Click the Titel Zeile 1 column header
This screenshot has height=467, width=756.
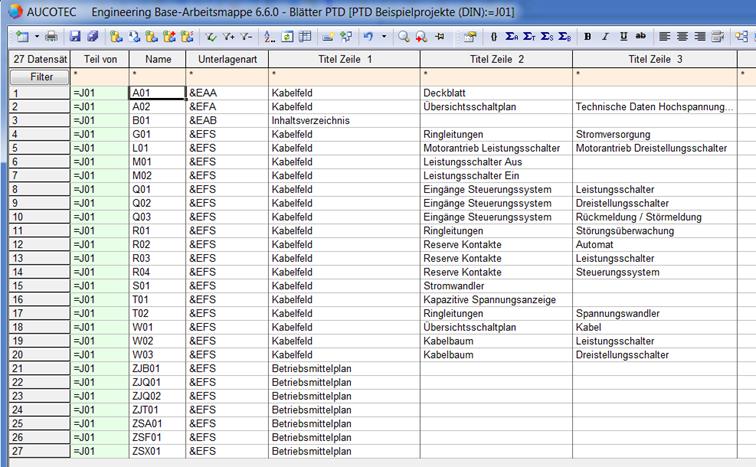click(344, 60)
